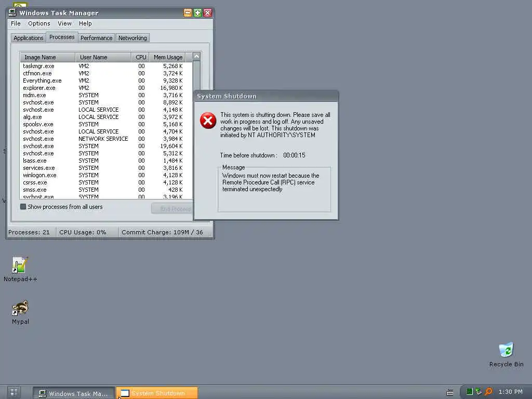The image size is (532, 399).
Task: Select the Processes tab
Action: pos(62,37)
